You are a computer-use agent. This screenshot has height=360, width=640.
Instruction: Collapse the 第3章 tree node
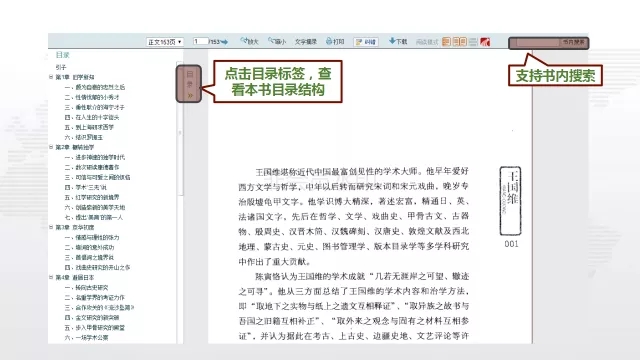pos(51,227)
